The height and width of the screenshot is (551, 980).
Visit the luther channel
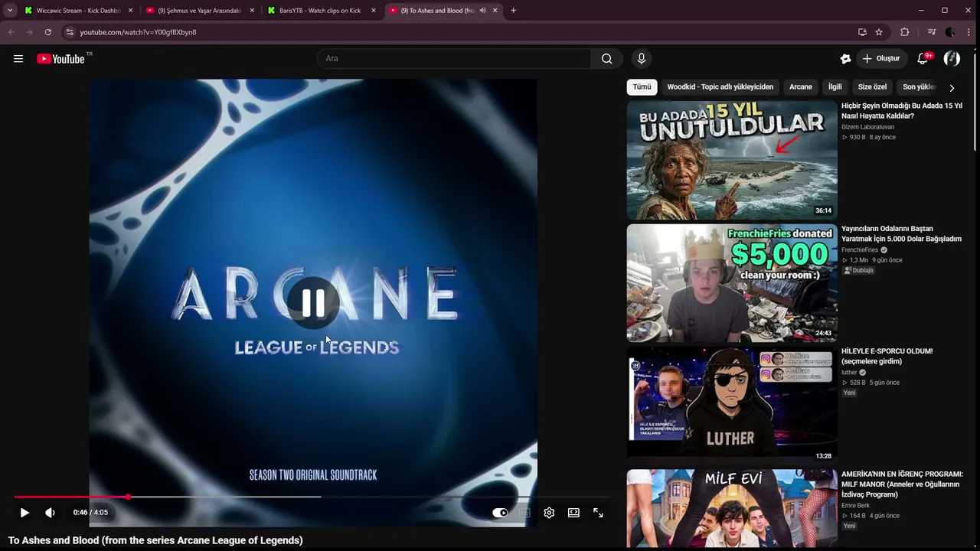pyautogui.click(x=849, y=373)
